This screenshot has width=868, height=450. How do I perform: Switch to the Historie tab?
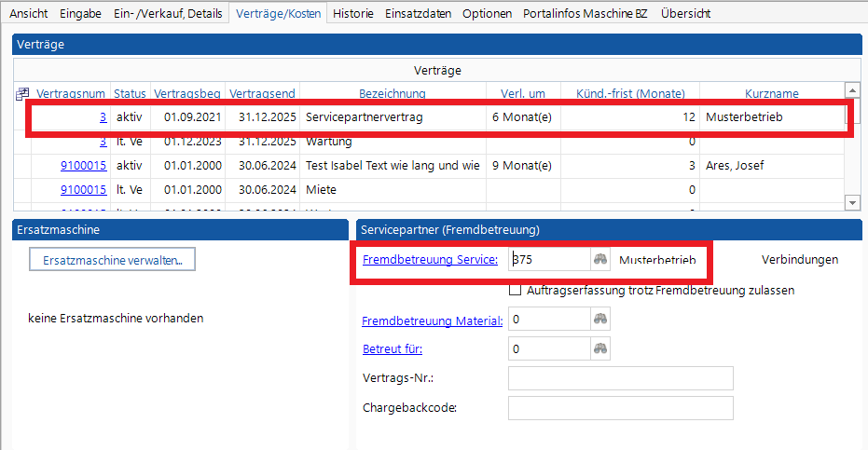[x=353, y=14]
